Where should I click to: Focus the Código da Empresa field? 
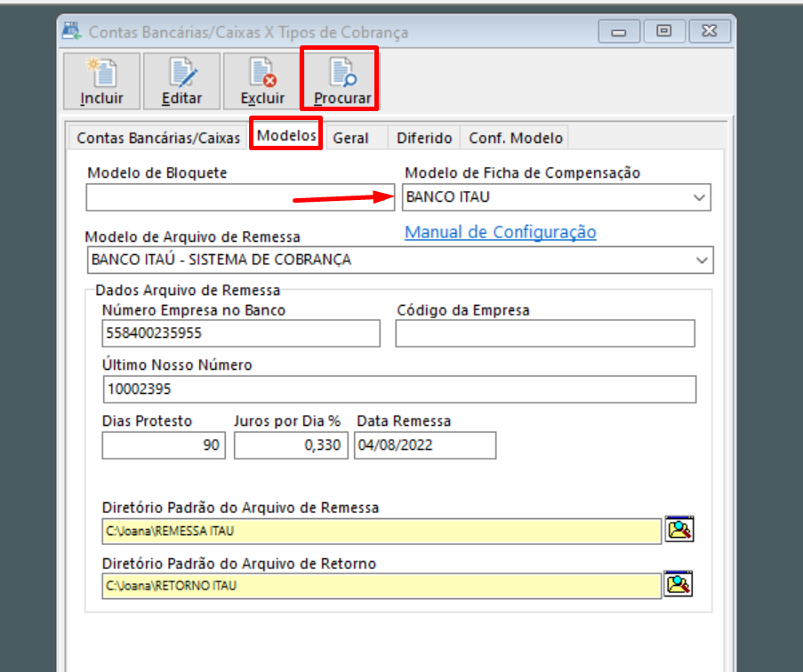coord(545,333)
